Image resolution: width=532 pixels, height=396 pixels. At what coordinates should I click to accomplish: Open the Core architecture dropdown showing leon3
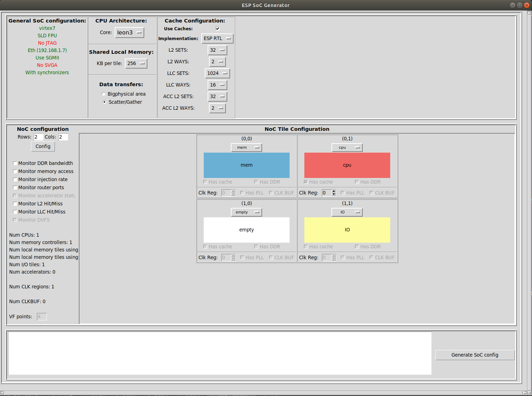point(129,32)
